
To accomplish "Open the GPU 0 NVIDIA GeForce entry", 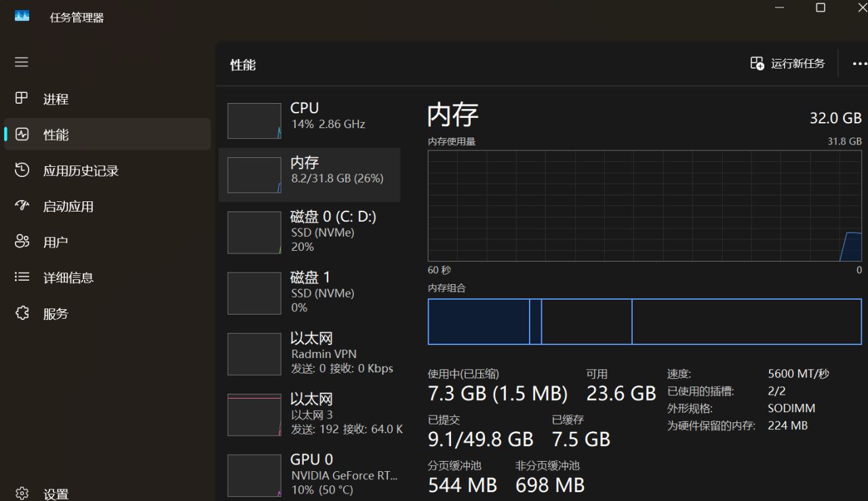I will tap(309, 474).
